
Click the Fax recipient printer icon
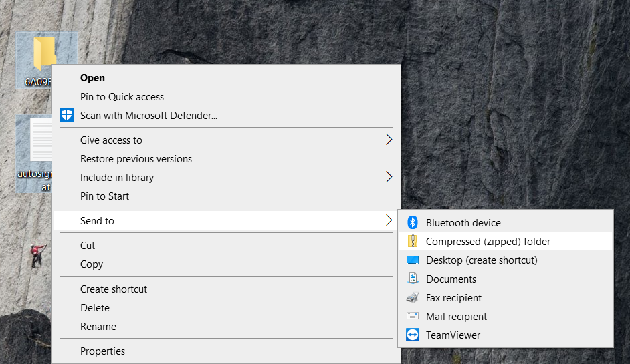pyautogui.click(x=413, y=298)
